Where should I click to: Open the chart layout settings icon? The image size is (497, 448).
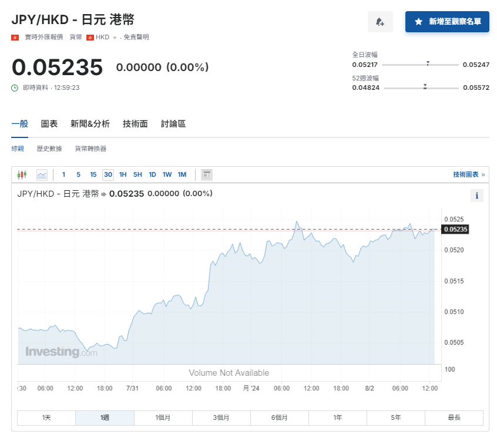[x=207, y=174]
